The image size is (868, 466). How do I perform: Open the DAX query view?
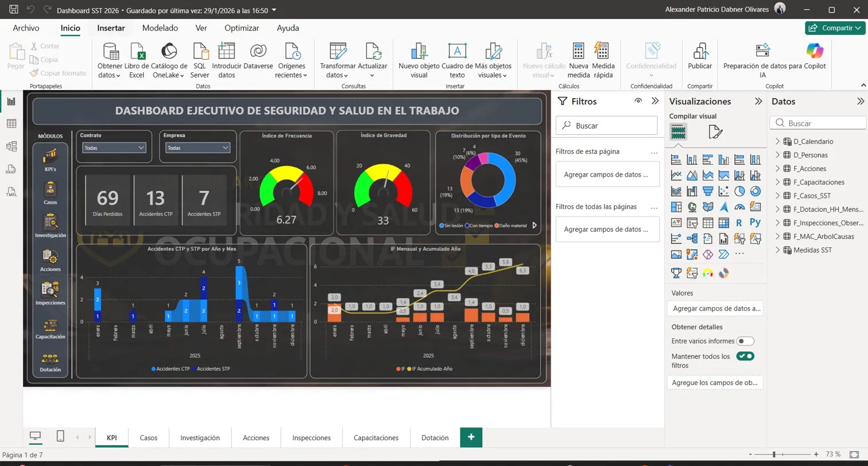(x=11, y=169)
